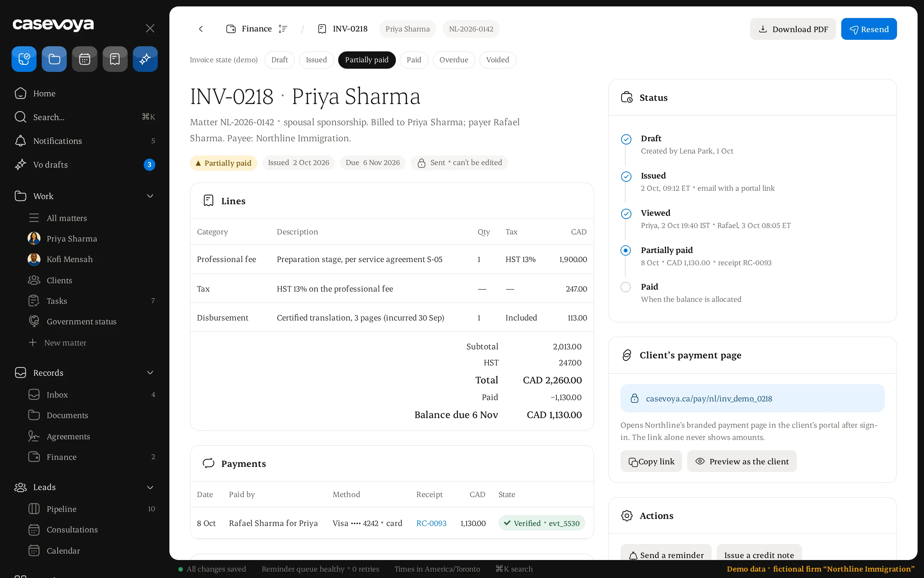Open receipt RC-0093 link
The height and width of the screenshot is (578, 924).
[x=431, y=523]
